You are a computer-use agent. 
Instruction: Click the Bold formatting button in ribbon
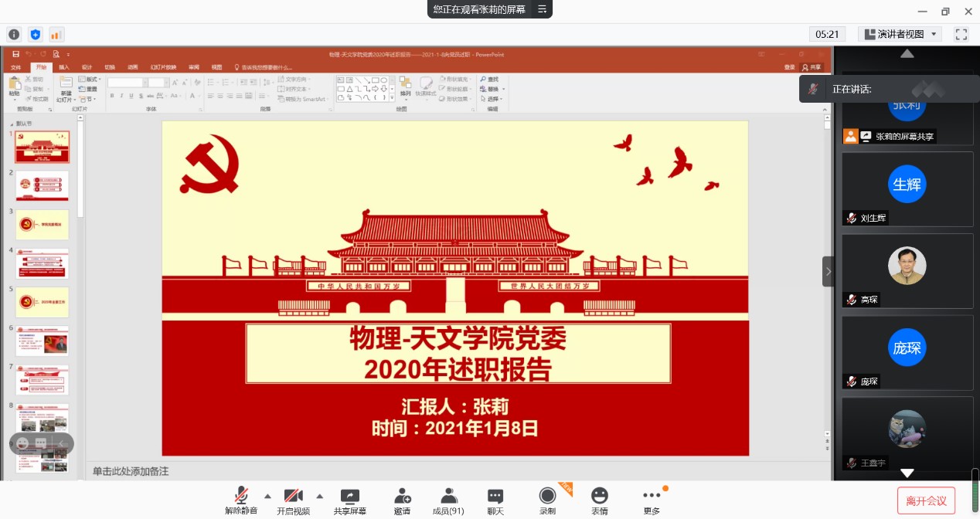click(112, 96)
